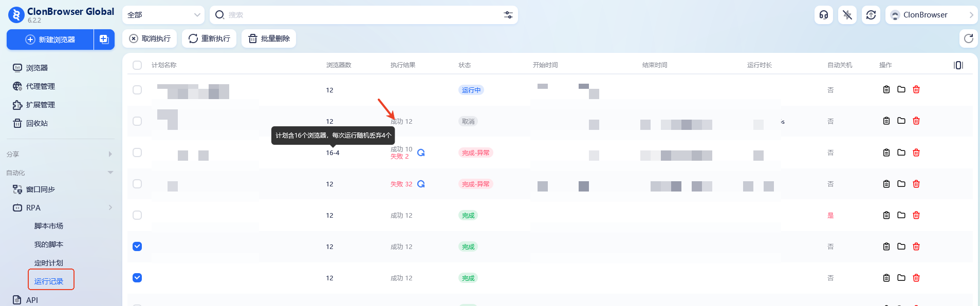Retry the failed browsers in the 失败 2 row
Image resolution: width=980 pixels, height=306 pixels.
click(x=421, y=152)
